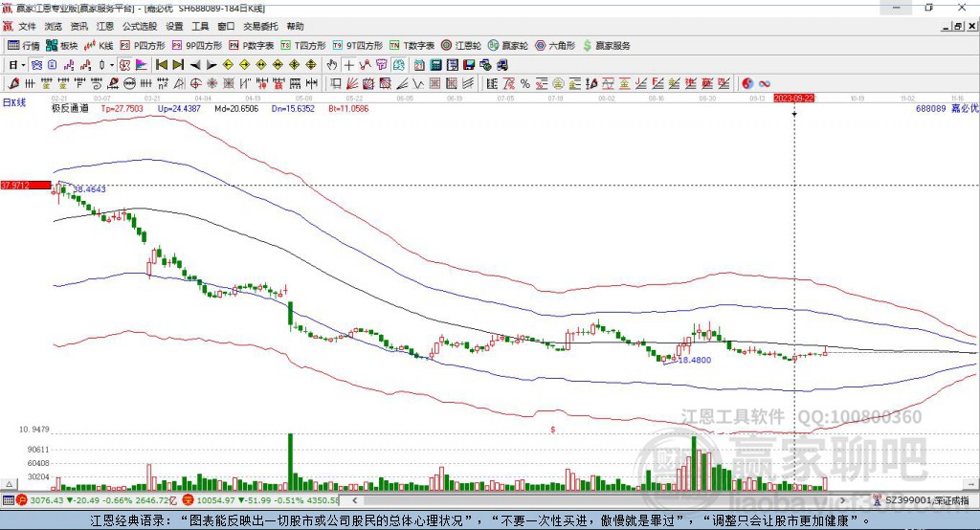Viewport: 980px width, 530px height.
Task: Open the 六角形 hexagon tool
Action: (x=555, y=46)
